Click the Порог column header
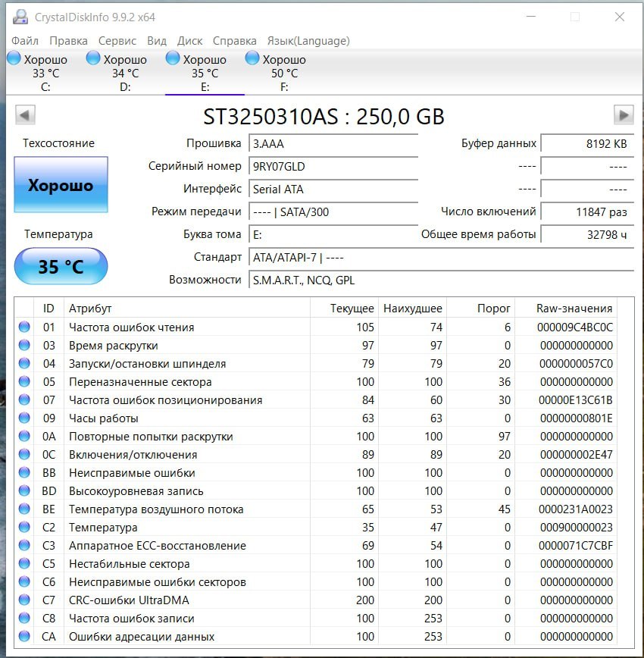 [x=480, y=309]
